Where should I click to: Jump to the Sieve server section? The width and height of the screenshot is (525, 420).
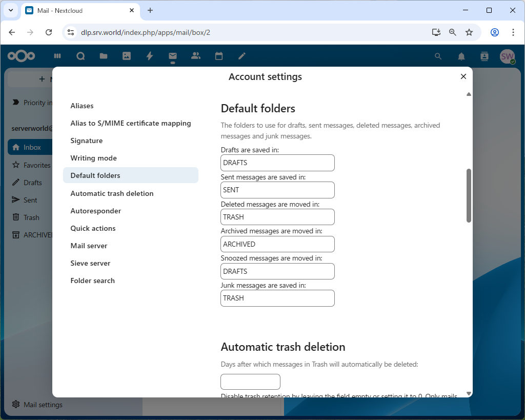coord(90,263)
